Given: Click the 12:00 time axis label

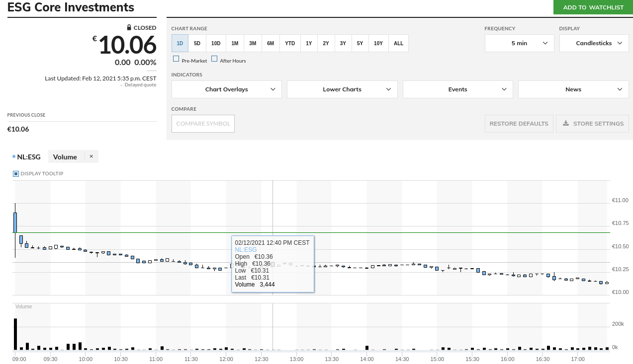Looking at the screenshot, I should pos(226,359).
